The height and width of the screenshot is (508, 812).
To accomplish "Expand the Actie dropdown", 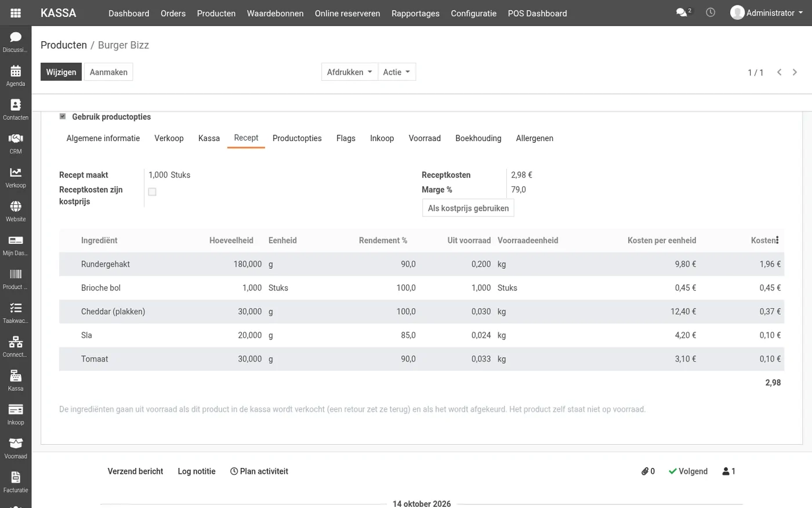I will [x=397, y=72].
